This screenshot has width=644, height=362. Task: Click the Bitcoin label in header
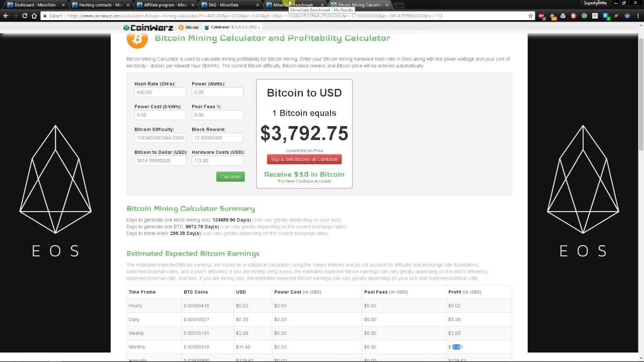point(192,27)
